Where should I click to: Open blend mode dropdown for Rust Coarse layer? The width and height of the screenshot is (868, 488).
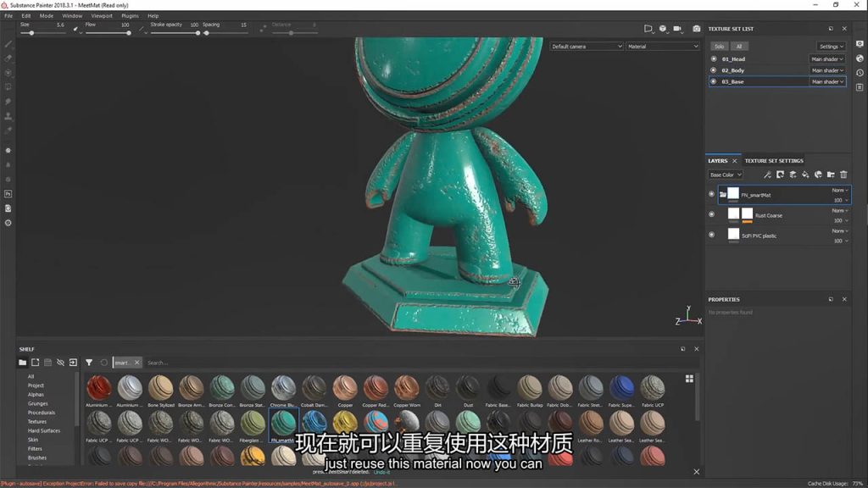[840, 211]
